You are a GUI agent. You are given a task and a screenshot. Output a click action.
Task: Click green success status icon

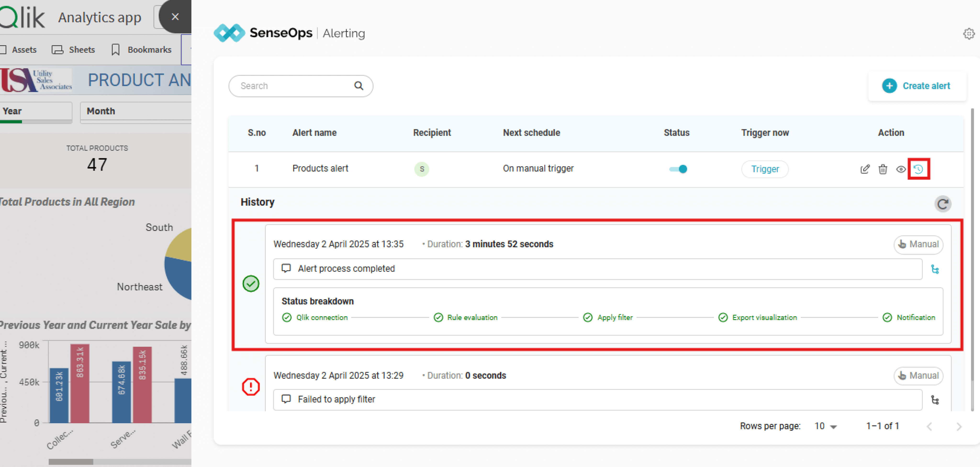point(251,283)
